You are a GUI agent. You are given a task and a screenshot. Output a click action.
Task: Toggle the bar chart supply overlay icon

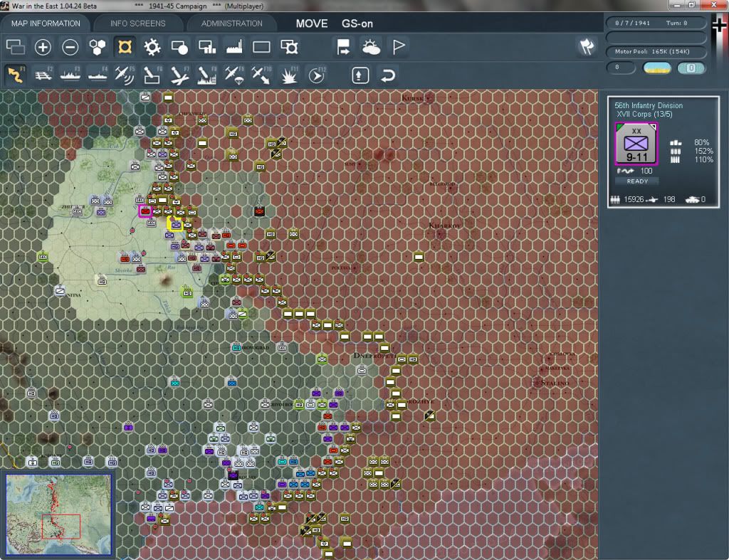[207, 47]
